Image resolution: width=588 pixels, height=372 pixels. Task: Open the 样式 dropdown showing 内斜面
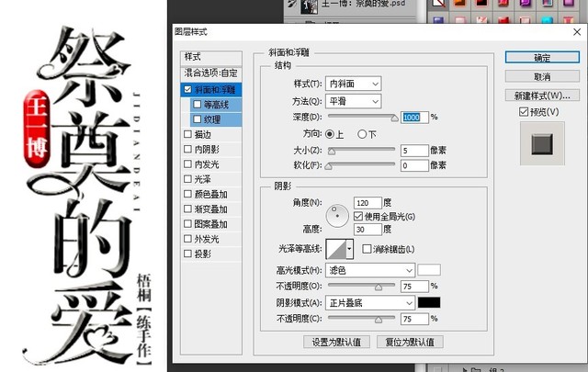point(353,85)
